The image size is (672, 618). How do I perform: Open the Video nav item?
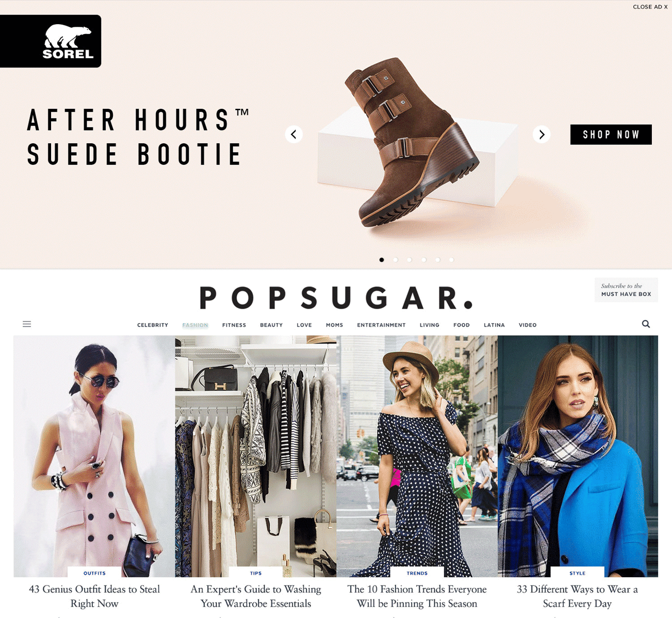point(528,325)
